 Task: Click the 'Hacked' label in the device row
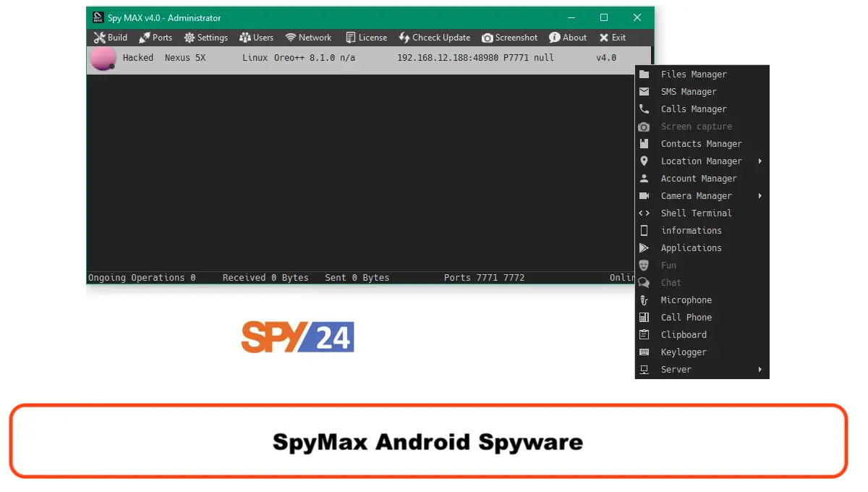(138, 58)
